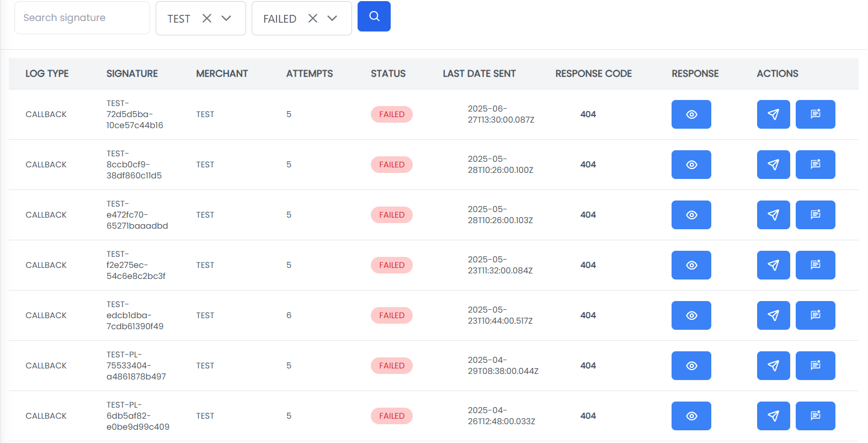This screenshot has width=868, height=443.
Task: Click FAILED badge in the 2025-06-27T13:30:00.087Z row
Action: 392,114
